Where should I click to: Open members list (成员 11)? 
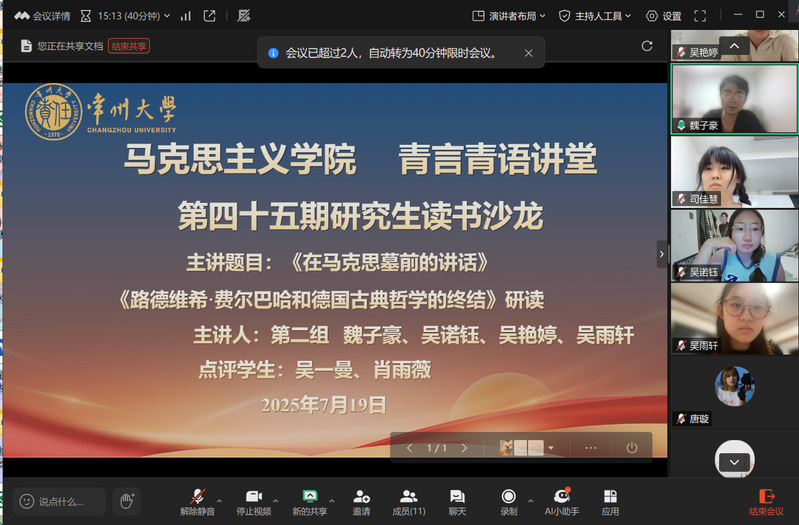coord(409,502)
